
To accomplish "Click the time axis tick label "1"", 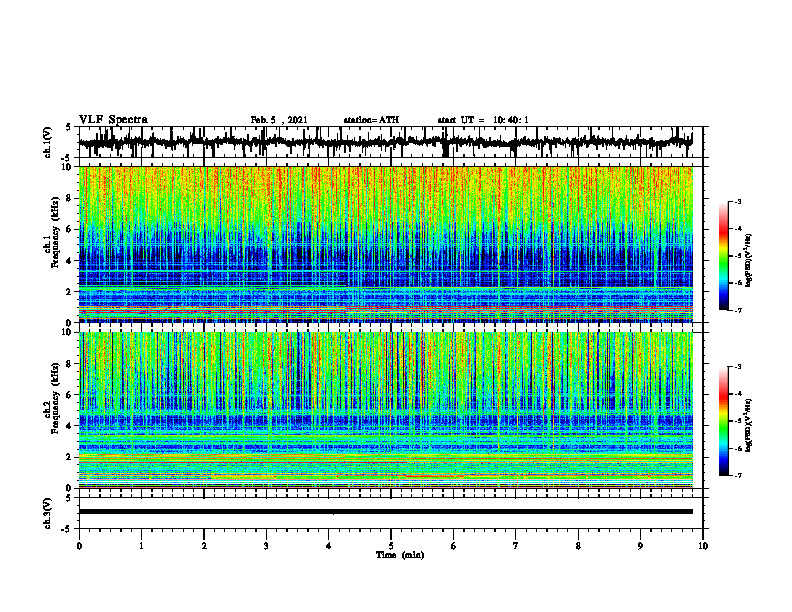I will click(x=141, y=546).
